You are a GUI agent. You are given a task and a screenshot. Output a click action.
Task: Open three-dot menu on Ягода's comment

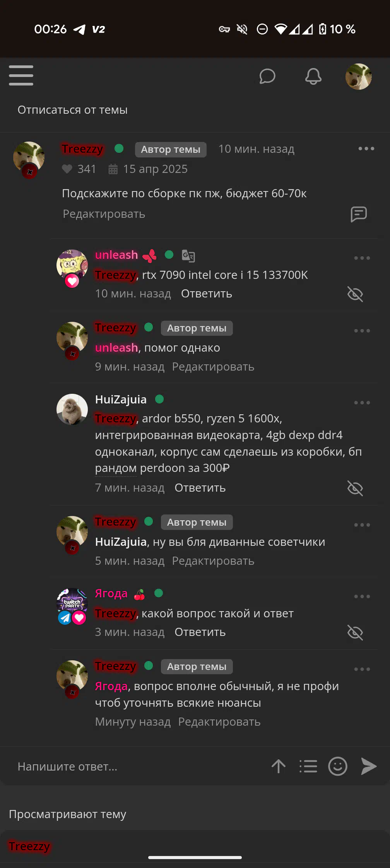click(x=362, y=596)
